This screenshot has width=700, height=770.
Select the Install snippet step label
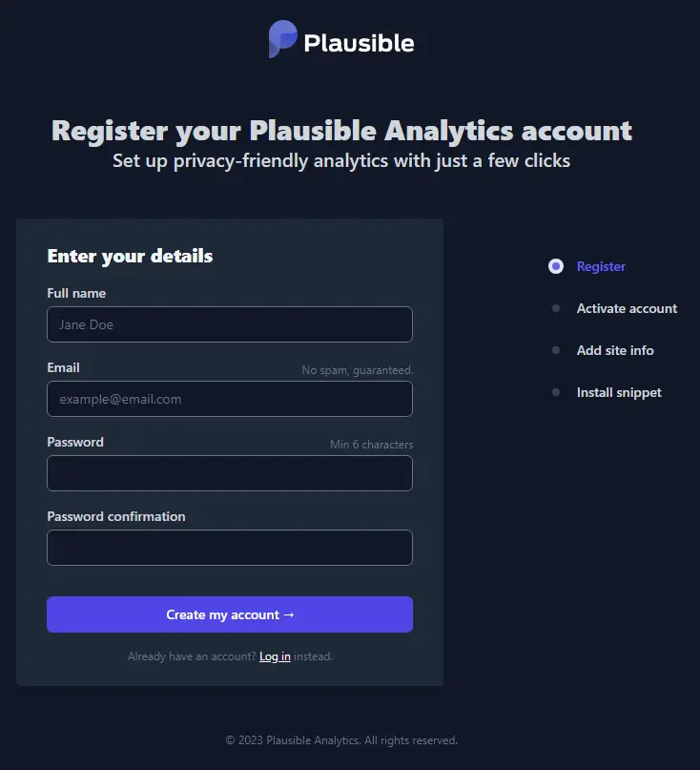[619, 392]
